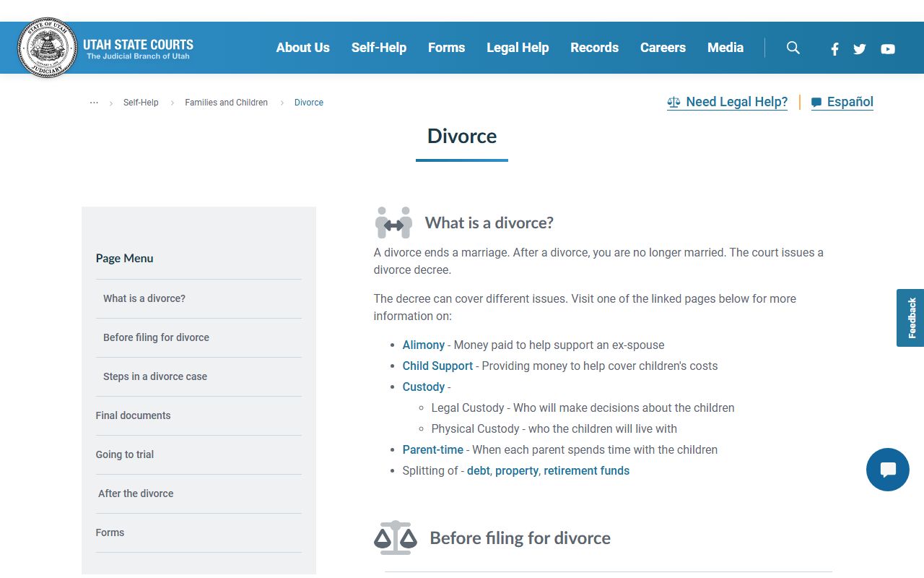This screenshot has width=924, height=578.
Task: Open the Alimony link
Action: (423, 345)
